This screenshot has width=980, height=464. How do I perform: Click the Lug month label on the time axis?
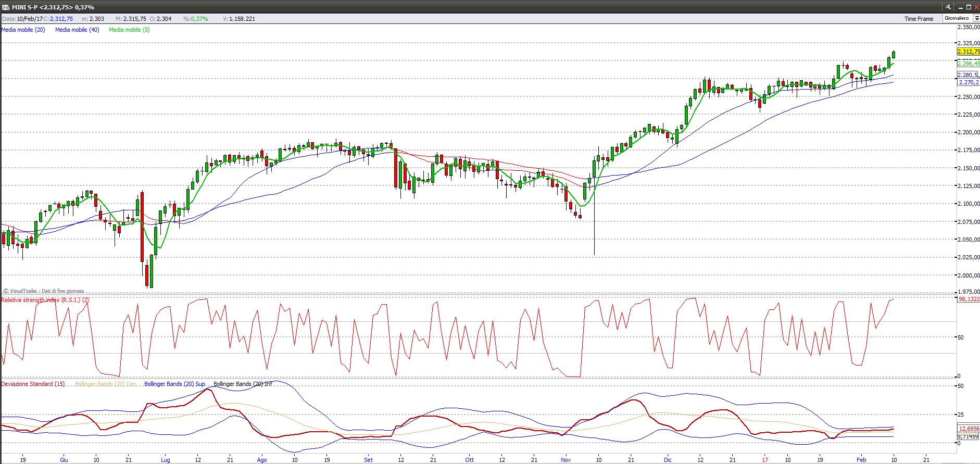point(166,460)
